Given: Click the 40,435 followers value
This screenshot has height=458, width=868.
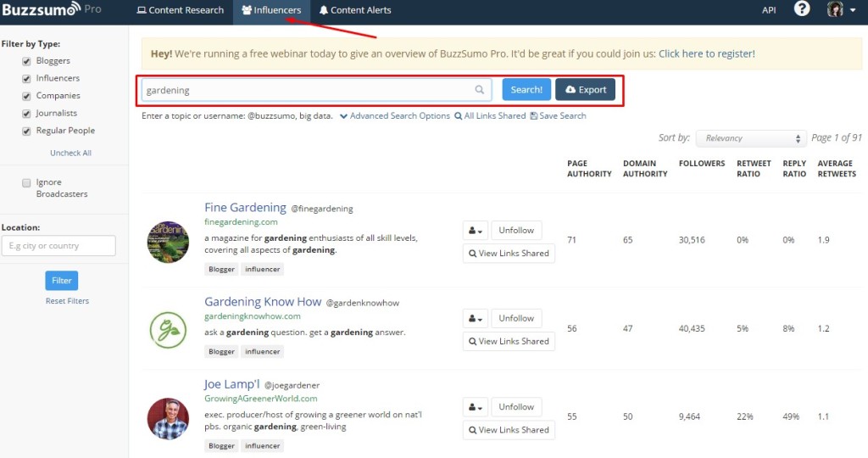Looking at the screenshot, I should 692,328.
